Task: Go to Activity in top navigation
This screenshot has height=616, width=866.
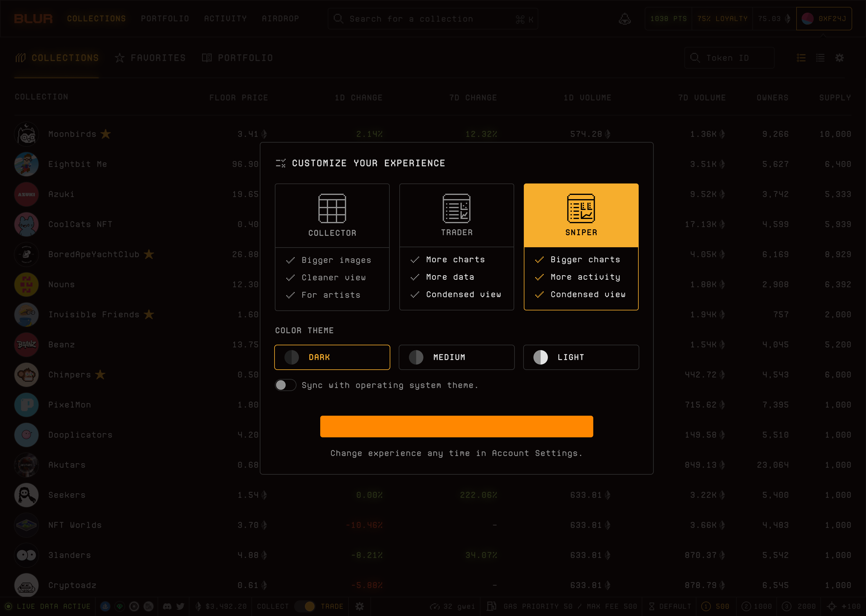Action: (x=225, y=19)
